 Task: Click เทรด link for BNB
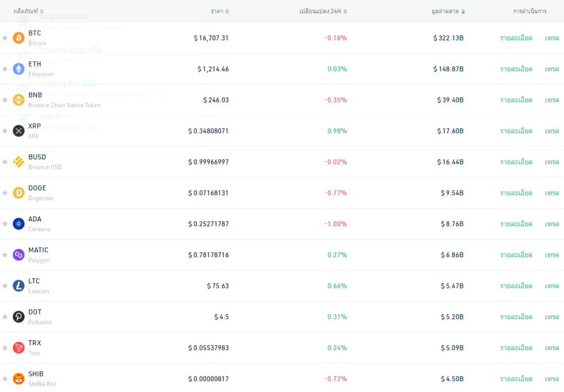[x=552, y=100]
